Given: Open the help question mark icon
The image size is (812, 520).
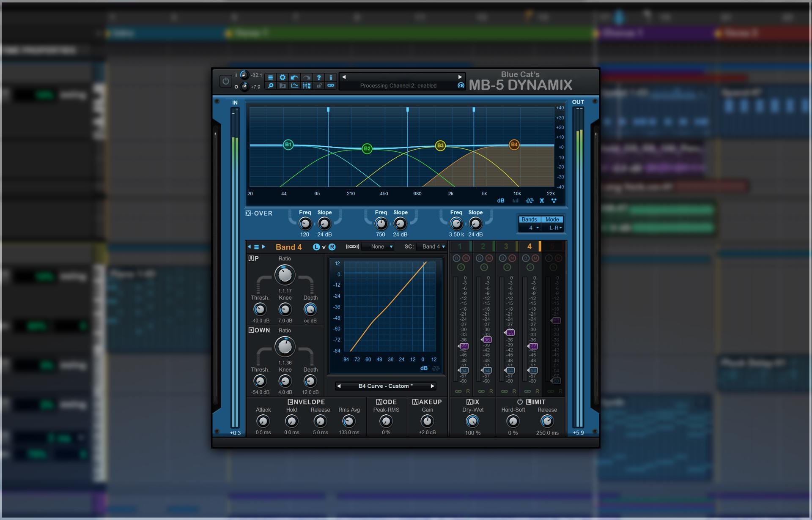Looking at the screenshot, I should (319, 77).
